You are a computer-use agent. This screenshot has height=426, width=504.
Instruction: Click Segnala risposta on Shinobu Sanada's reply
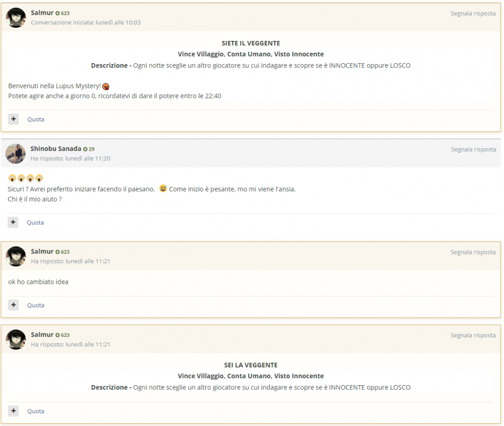[473, 149]
